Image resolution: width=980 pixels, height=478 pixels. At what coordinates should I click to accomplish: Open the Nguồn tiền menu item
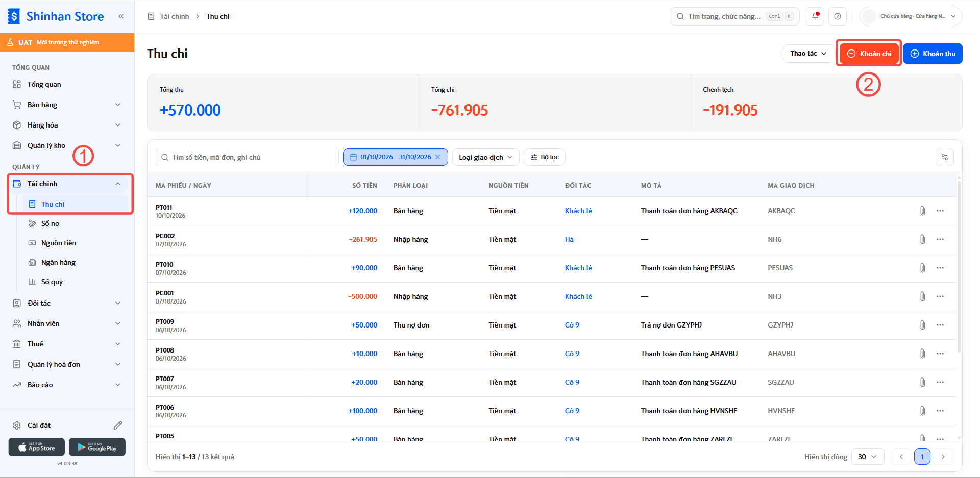[x=58, y=243]
